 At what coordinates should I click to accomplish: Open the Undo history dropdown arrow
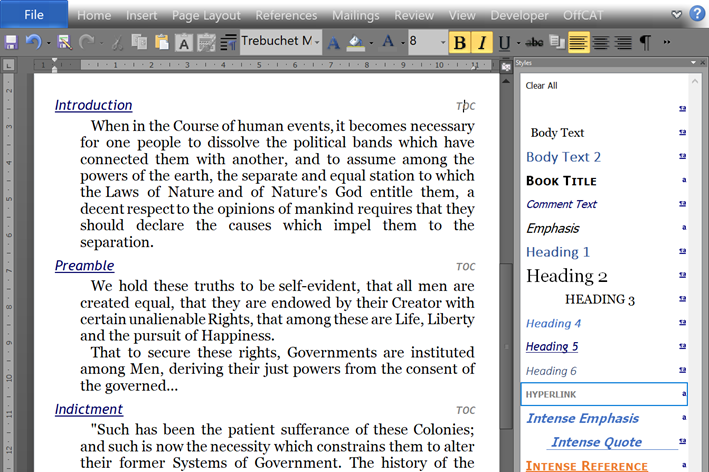(x=48, y=43)
